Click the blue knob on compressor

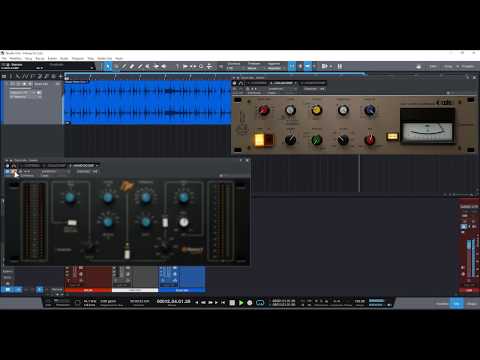point(370,110)
